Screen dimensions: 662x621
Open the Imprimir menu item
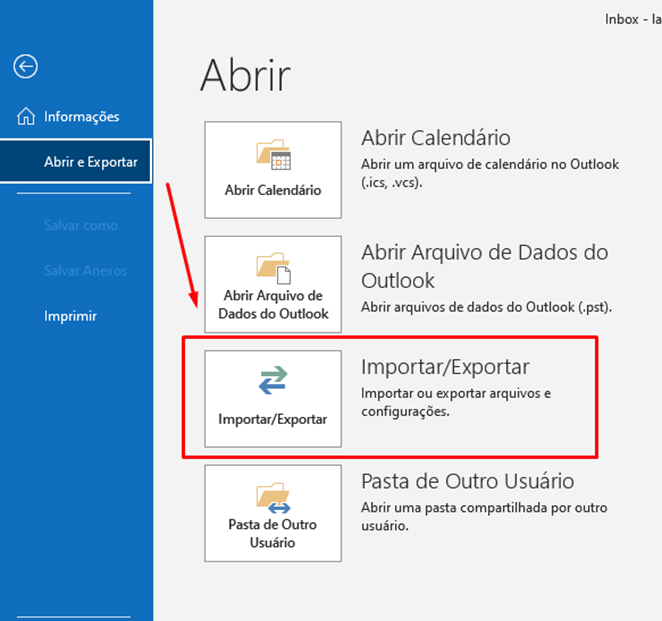click(70, 316)
